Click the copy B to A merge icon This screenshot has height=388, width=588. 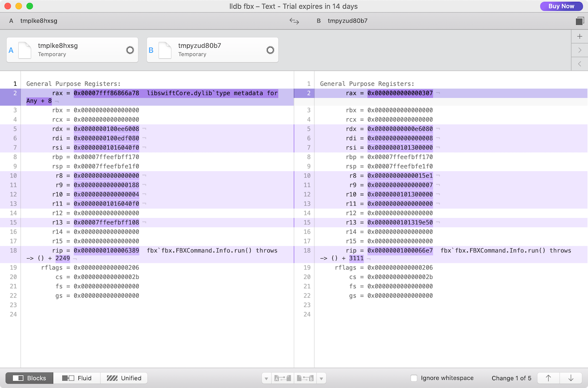(305, 378)
